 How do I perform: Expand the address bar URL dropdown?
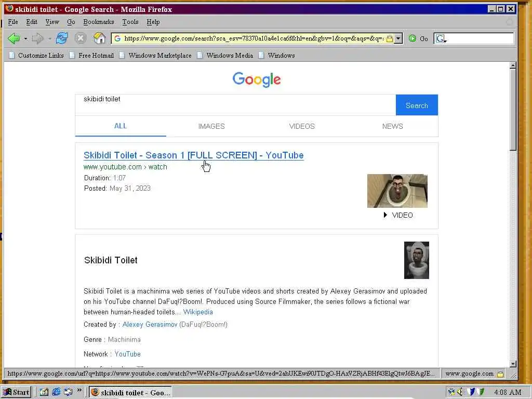click(398, 38)
